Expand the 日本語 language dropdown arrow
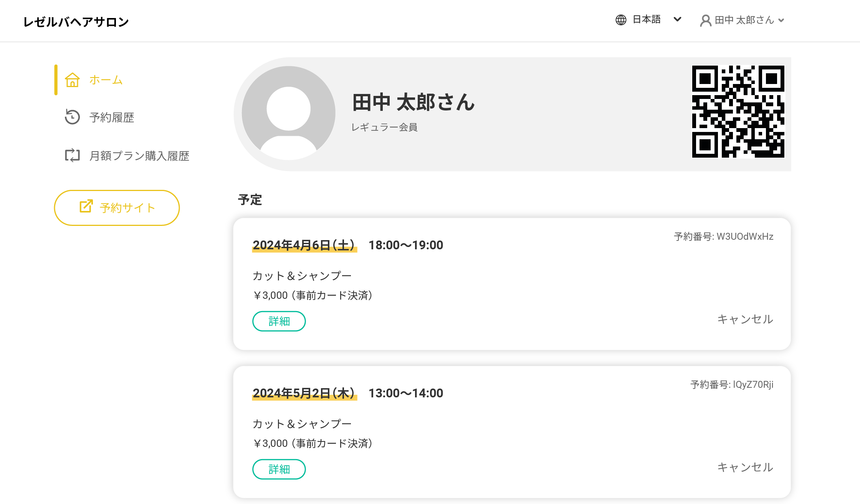The height and width of the screenshot is (504, 860). point(678,19)
